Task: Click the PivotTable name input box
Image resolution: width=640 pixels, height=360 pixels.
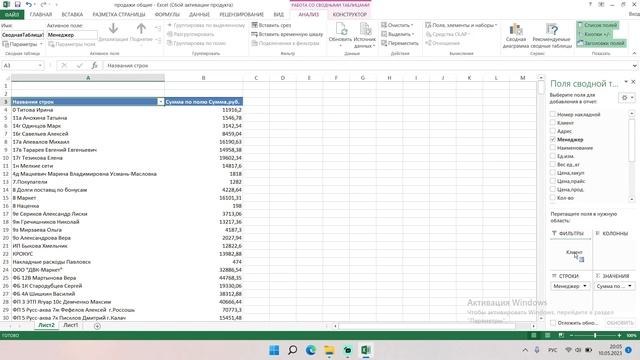Action: pyautogui.click(x=22, y=35)
